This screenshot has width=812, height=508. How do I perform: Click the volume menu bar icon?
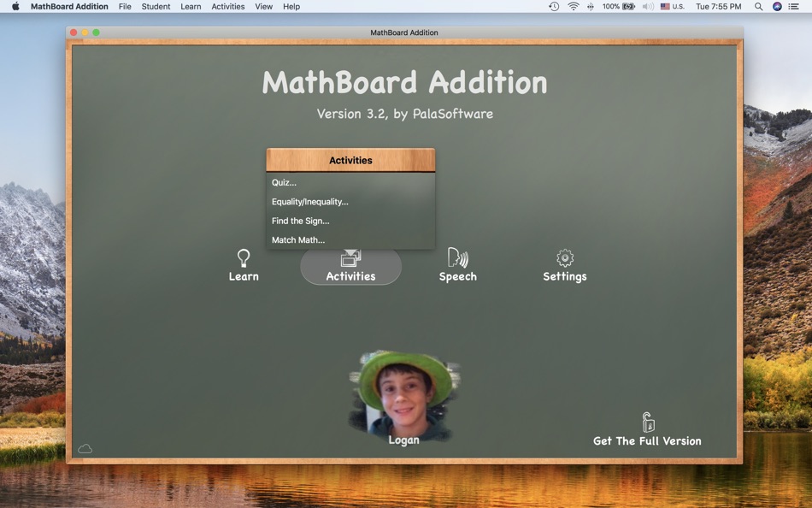[x=648, y=7]
